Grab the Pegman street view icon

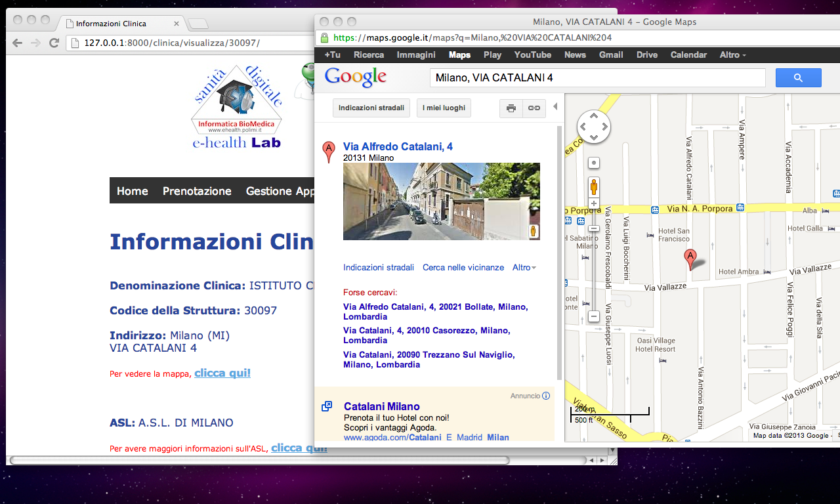pyautogui.click(x=593, y=186)
